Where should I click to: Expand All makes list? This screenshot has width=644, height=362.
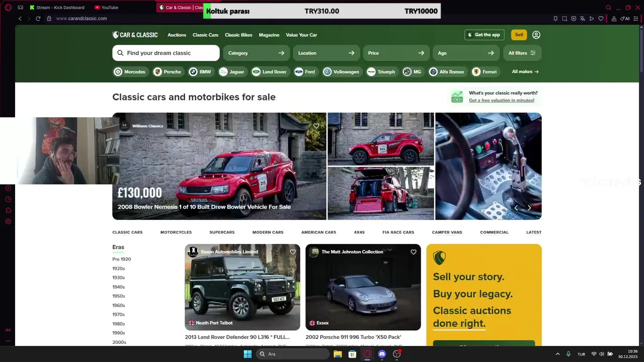(x=525, y=72)
